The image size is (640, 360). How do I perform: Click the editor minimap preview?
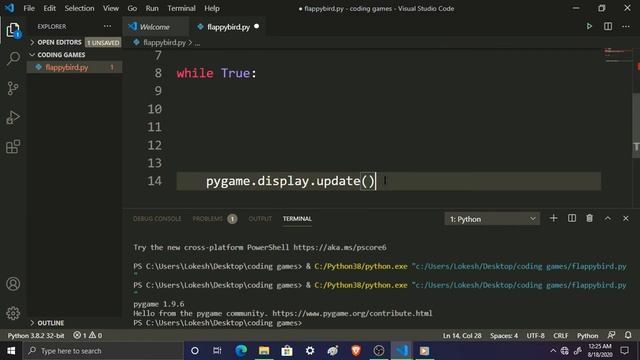click(618, 55)
